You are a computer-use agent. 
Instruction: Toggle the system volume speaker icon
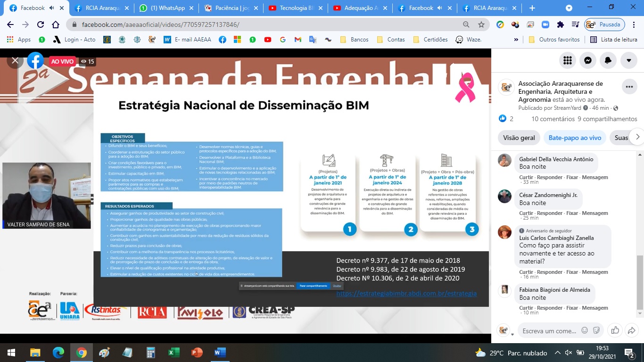[569, 353]
